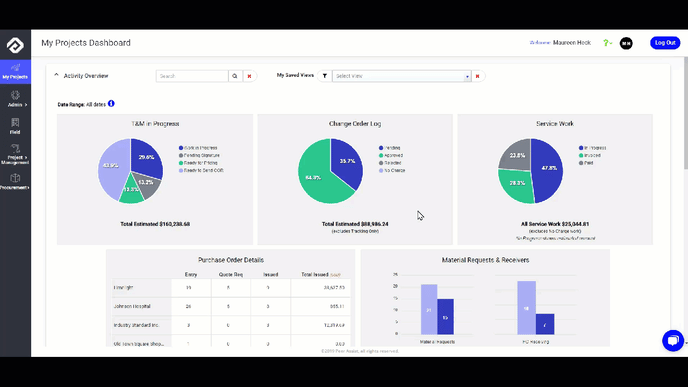
Task: Click the Issued column header
Action: (271, 275)
